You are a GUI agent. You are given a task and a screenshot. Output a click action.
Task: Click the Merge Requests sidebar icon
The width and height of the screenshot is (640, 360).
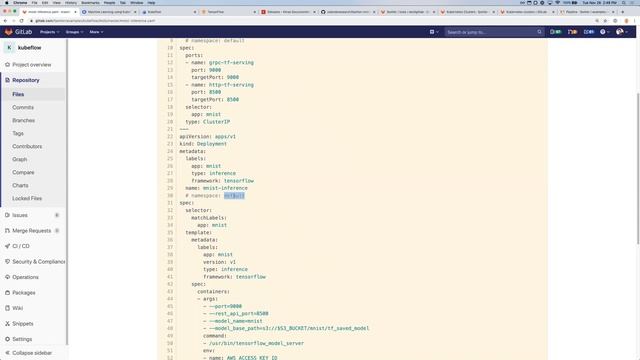click(7, 231)
